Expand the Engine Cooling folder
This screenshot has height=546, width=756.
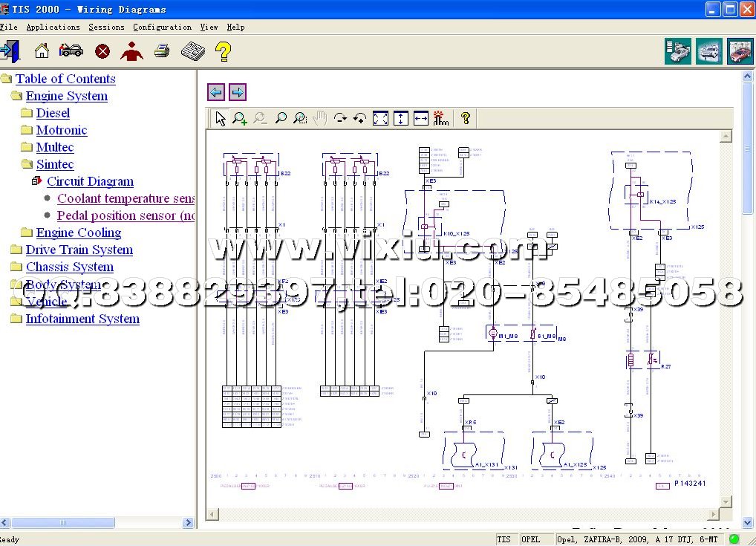pos(27,233)
